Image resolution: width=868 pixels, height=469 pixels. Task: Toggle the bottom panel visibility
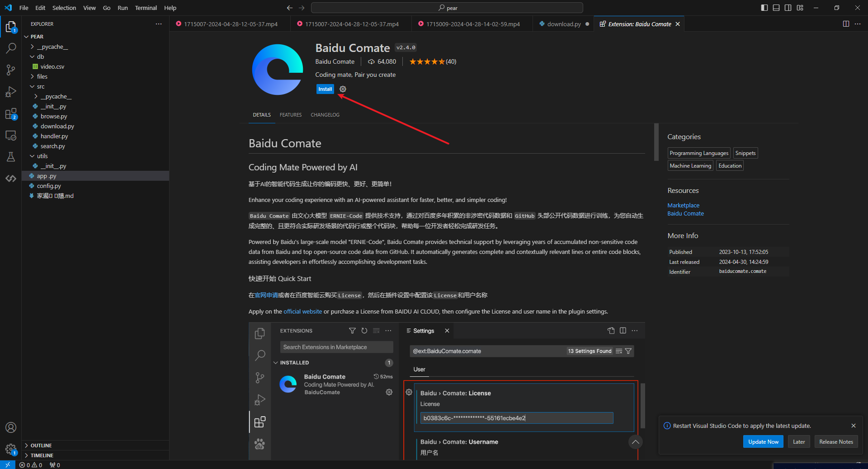click(x=776, y=8)
